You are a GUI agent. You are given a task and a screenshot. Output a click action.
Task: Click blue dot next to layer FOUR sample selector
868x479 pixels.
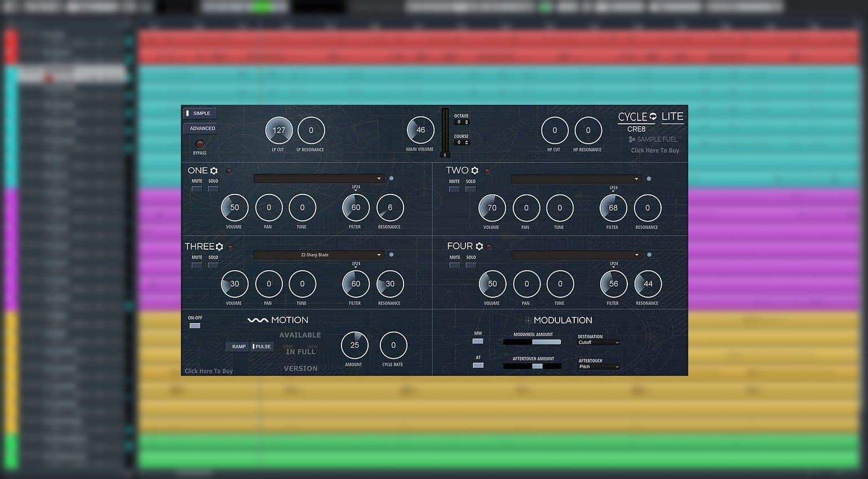click(x=649, y=255)
